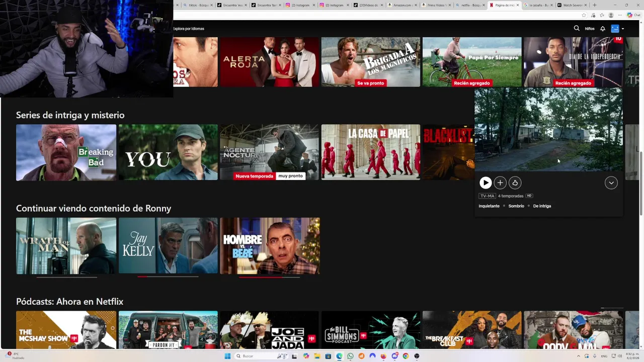This screenshot has width=644, height=362.
Task: Open the Copilot Chat button in Edge
Action: pyautogui.click(x=633, y=15)
